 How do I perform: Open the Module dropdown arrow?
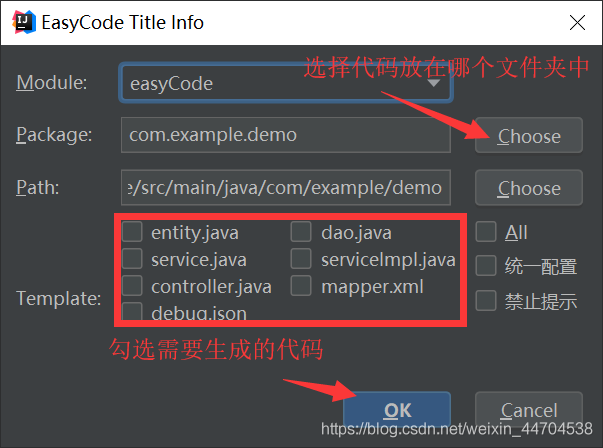click(x=434, y=83)
